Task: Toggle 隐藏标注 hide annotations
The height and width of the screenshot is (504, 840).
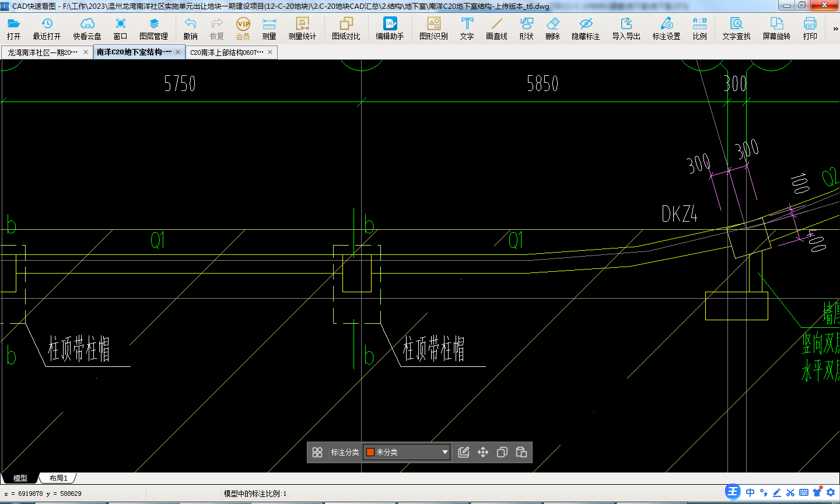Action: tap(586, 28)
